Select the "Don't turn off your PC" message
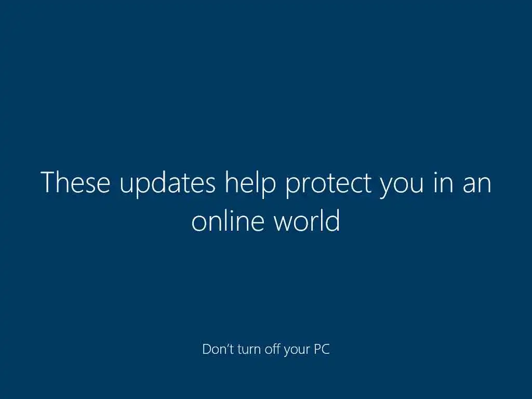Screen dimensions: 532x399 tap(266, 350)
